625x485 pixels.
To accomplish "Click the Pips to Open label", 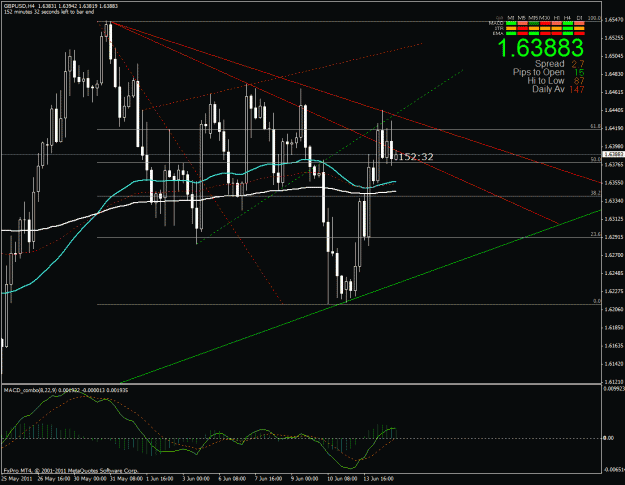I will [539, 72].
